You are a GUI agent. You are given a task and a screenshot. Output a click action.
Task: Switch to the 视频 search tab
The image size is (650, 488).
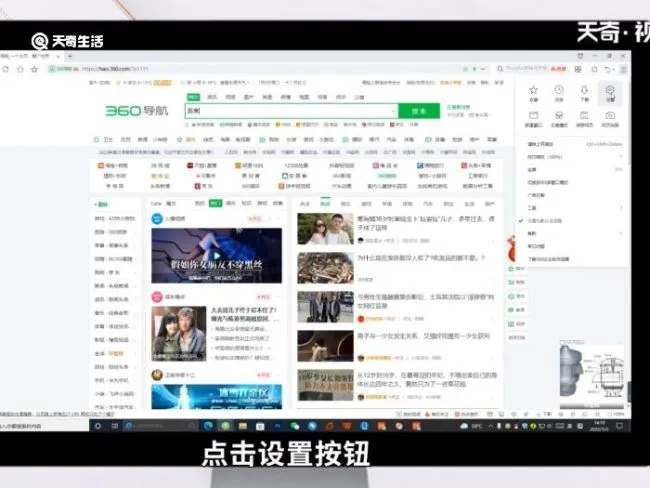click(x=230, y=97)
